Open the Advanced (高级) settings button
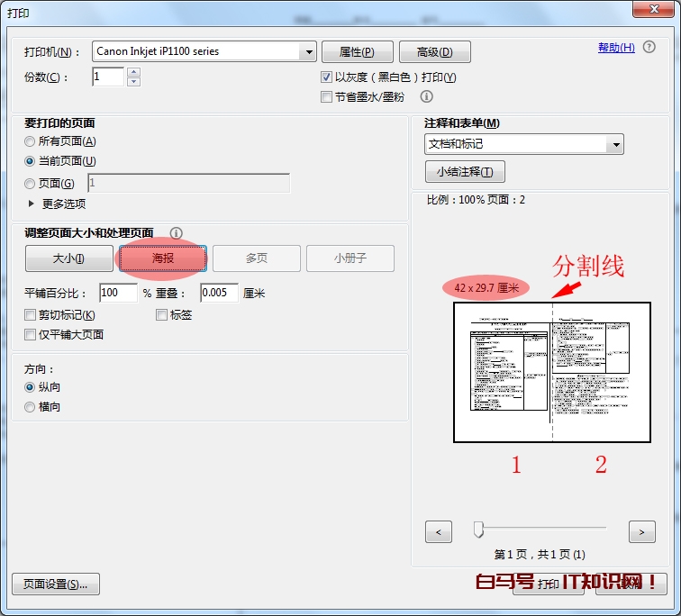The width and height of the screenshot is (681, 616). (435, 52)
